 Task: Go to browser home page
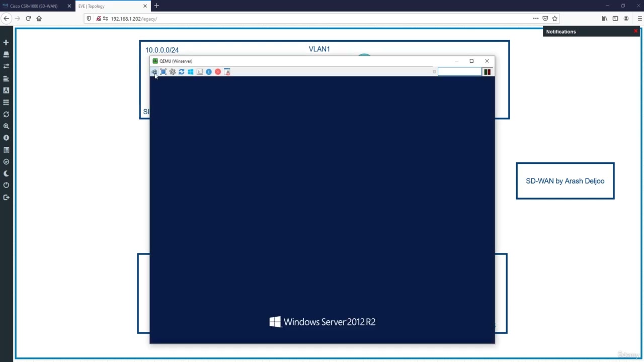39,19
